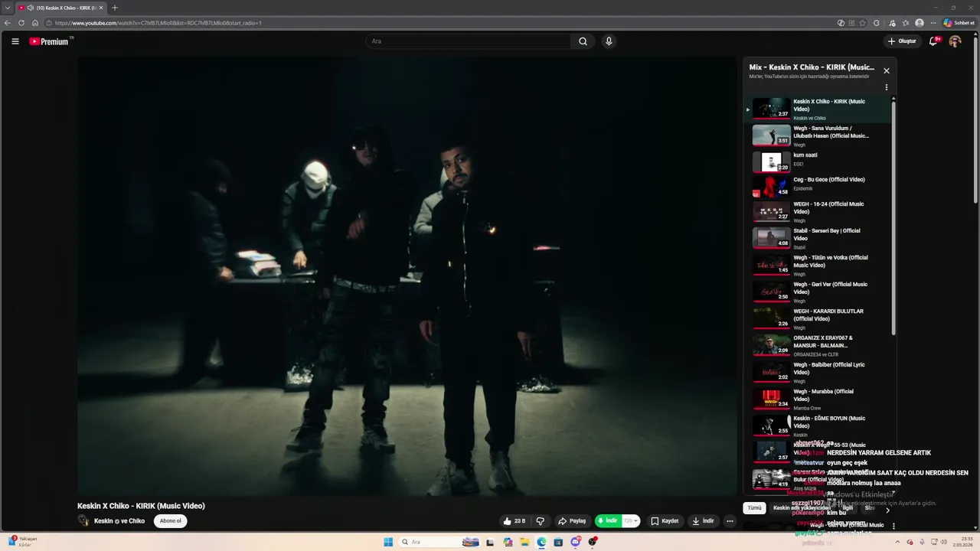Play Wegh - Murabba (Official Video)
Viewport: 980px width, 551px height.
[x=818, y=399]
